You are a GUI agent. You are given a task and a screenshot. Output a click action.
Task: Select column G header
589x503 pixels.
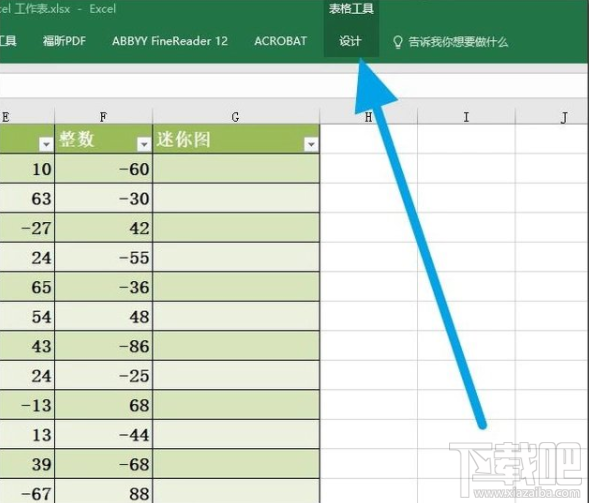point(236,117)
